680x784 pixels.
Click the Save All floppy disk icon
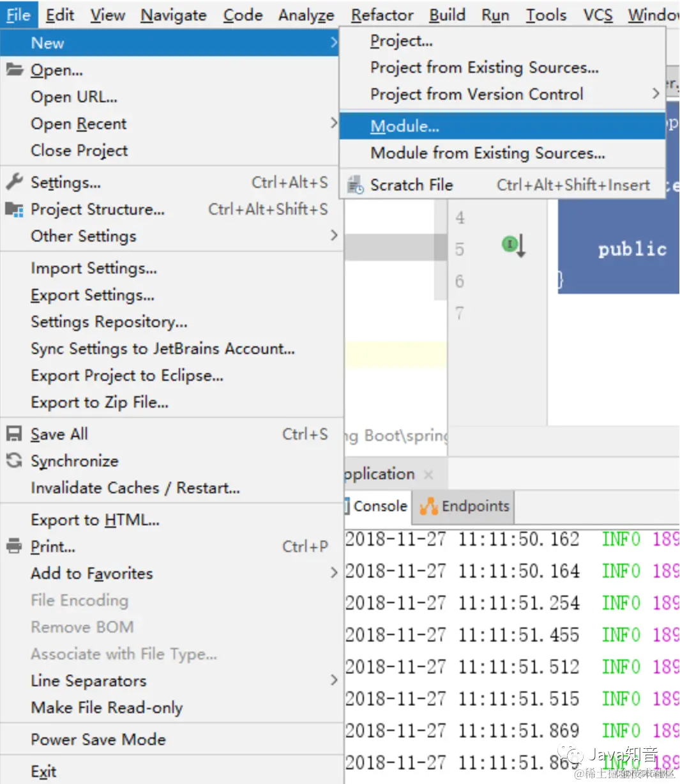(x=14, y=434)
